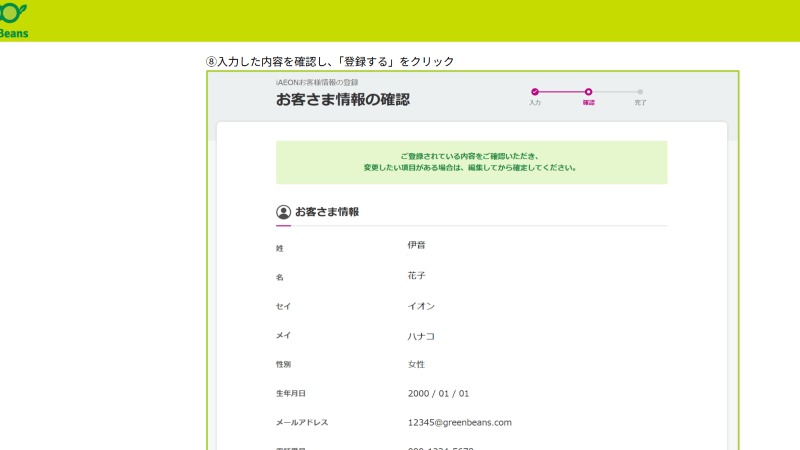The height and width of the screenshot is (450, 800).
Task: Click the 確認 step label
Action: (x=589, y=103)
